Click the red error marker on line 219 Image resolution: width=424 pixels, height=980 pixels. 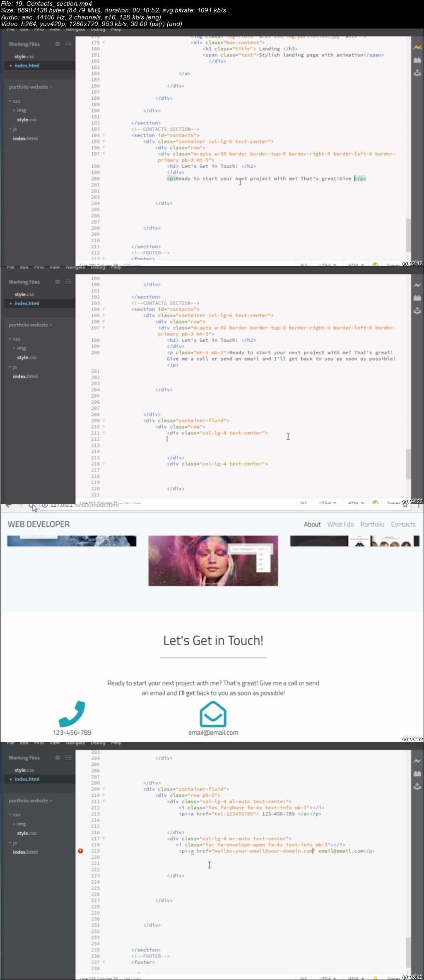tap(80, 851)
